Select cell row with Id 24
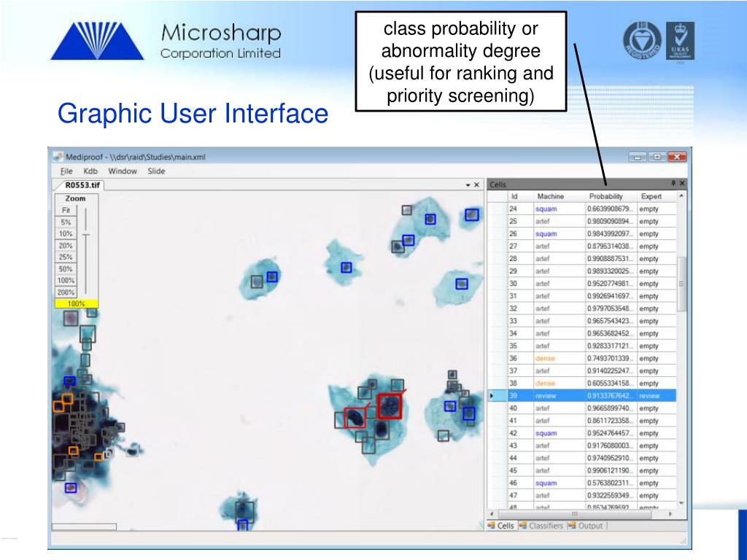747x560 pixels. [x=581, y=209]
